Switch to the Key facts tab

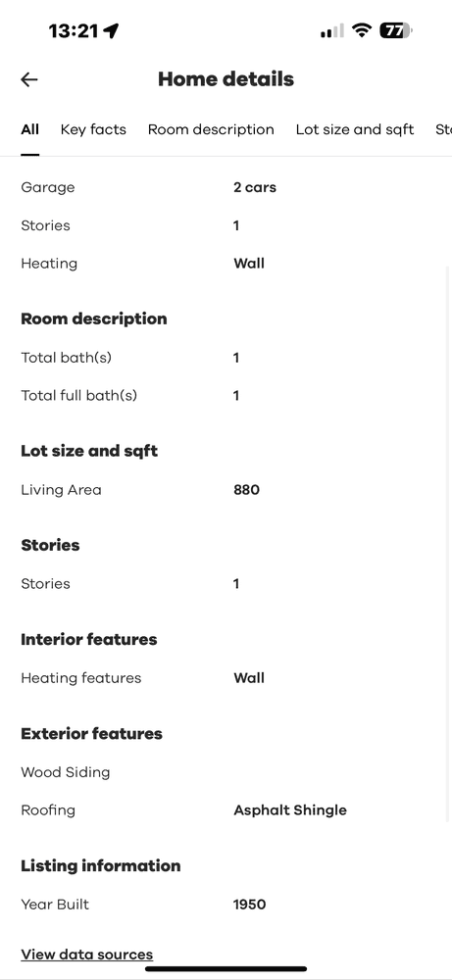(93, 129)
